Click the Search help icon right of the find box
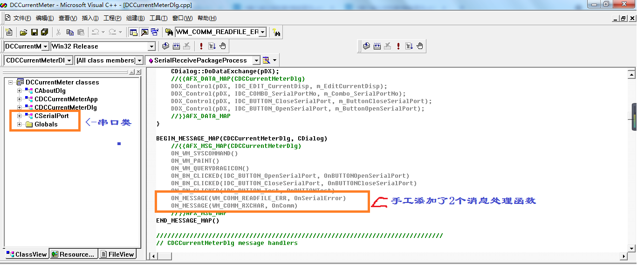 pyautogui.click(x=276, y=33)
